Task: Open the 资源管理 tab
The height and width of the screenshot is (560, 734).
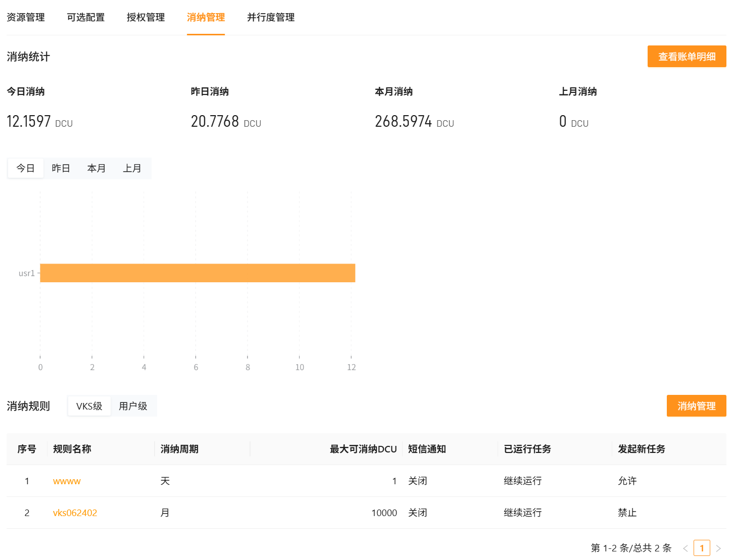Action: [26, 17]
